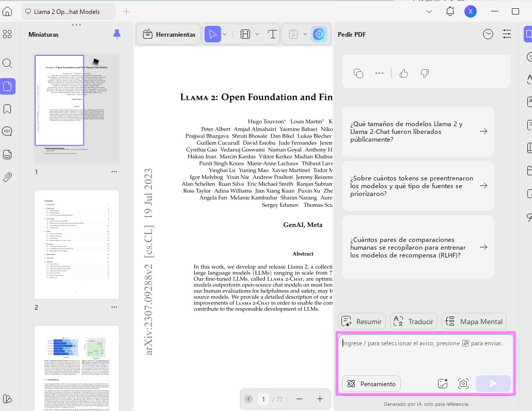Click the Traducir button

[414, 322]
